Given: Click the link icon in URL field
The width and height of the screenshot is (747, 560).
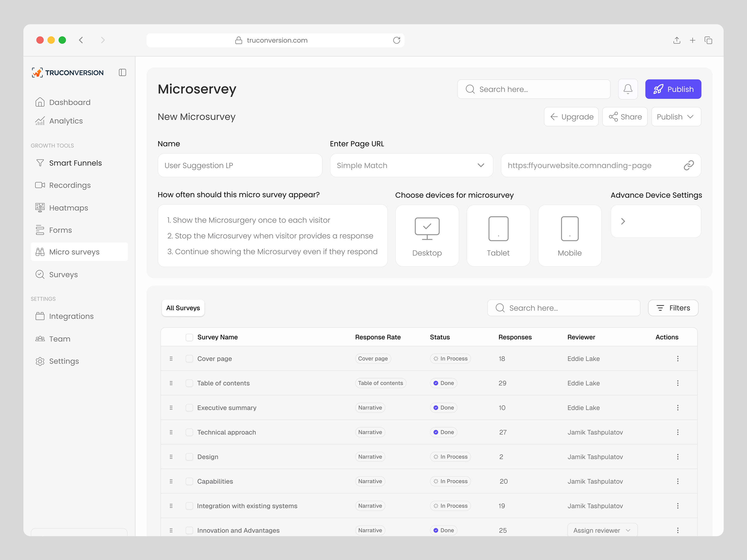Looking at the screenshot, I should 689,165.
